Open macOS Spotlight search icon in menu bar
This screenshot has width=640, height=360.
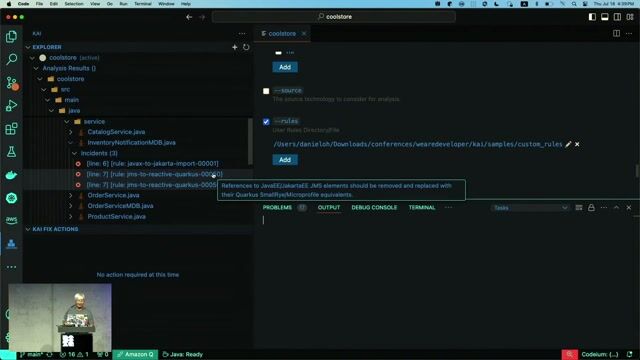click(x=574, y=4)
